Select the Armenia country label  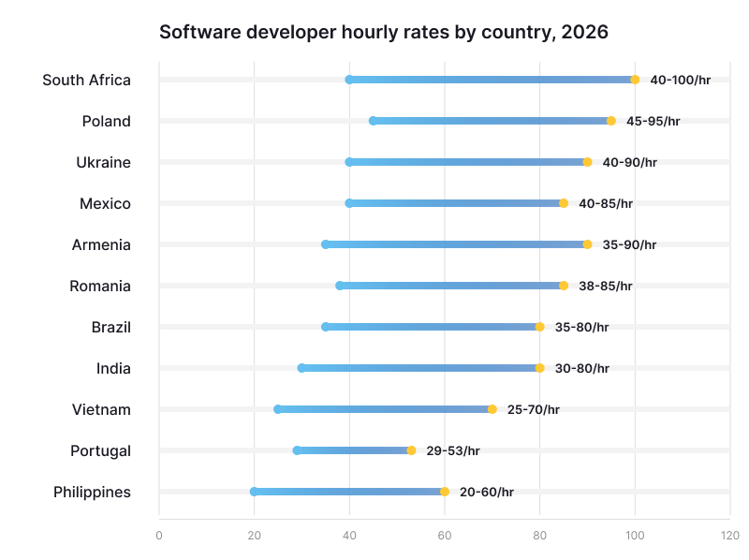pyautogui.click(x=101, y=244)
